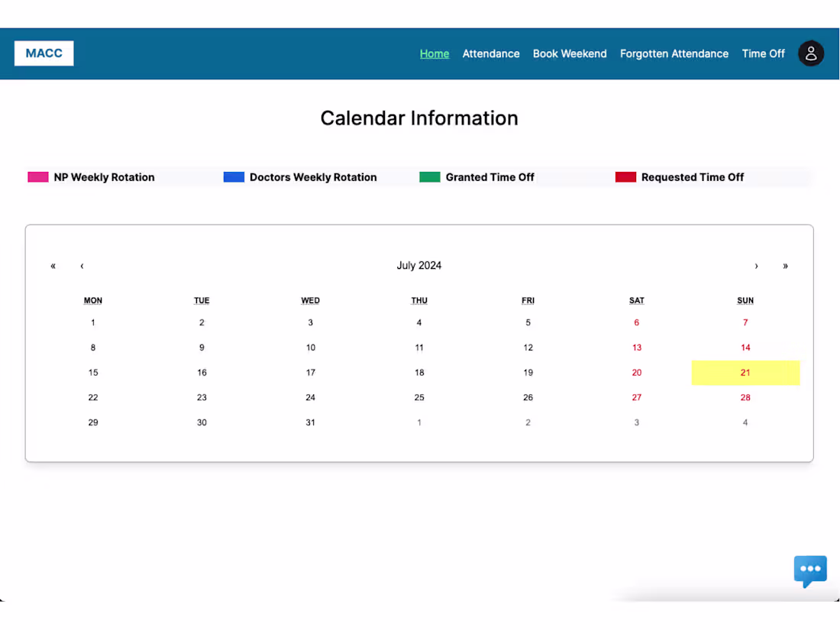Click the MACC logo
Image resolution: width=840 pixels, height=630 pixels.
coord(44,53)
